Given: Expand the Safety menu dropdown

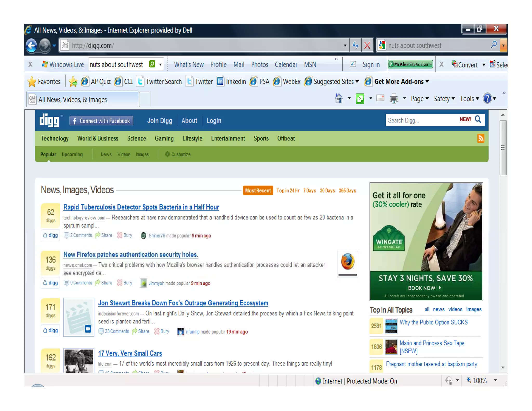Looking at the screenshot, I should click(x=444, y=99).
